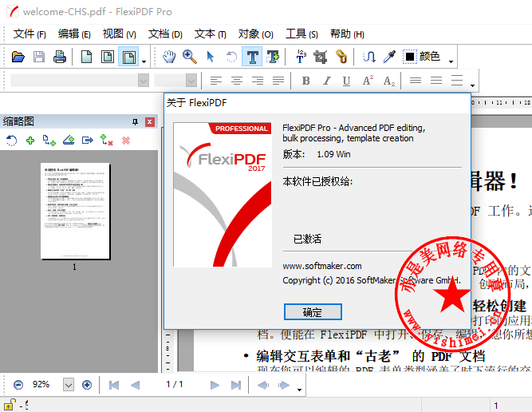Image resolution: width=532 pixels, height=412 pixels.
Task: Select page 1 thumbnail
Action: [75, 212]
